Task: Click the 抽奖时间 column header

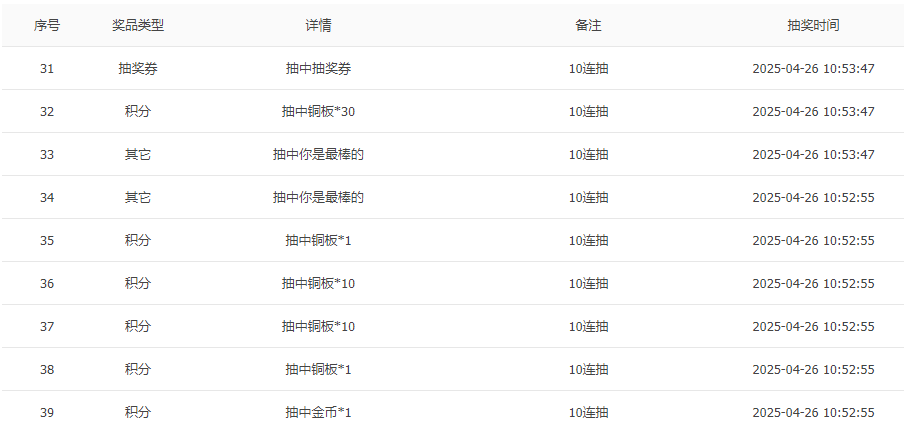Action: click(x=813, y=26)
